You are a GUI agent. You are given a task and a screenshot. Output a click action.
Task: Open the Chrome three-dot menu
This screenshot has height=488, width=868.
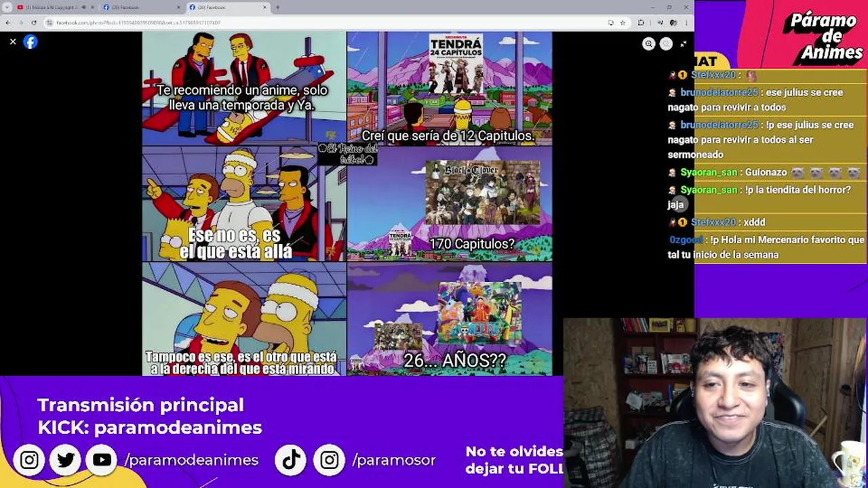(686, 22)
